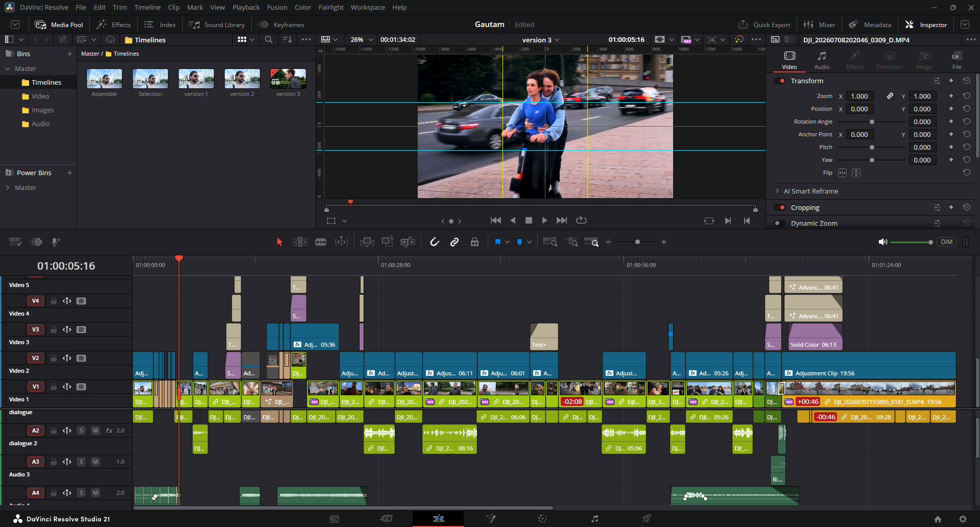Play the viewer forward

544,220
